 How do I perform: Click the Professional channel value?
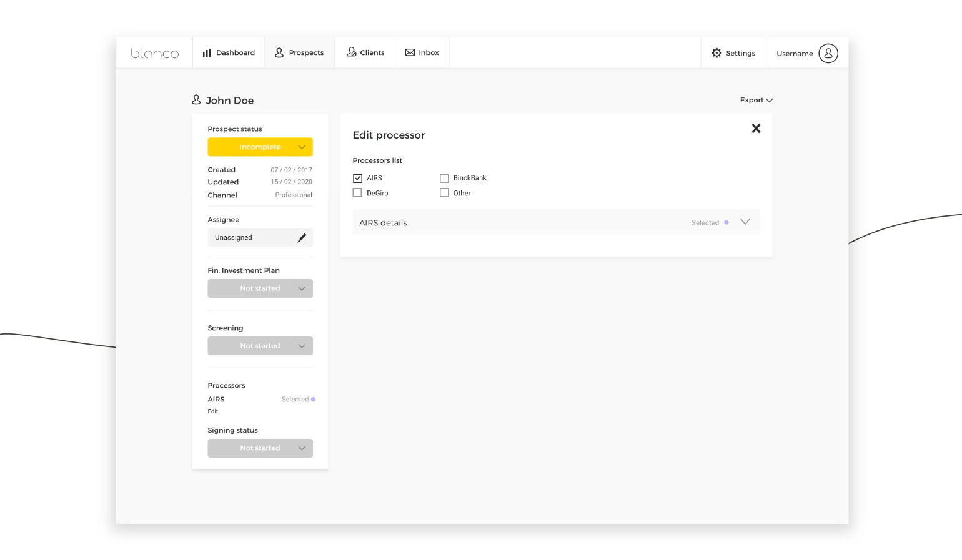tap(294, 195)
